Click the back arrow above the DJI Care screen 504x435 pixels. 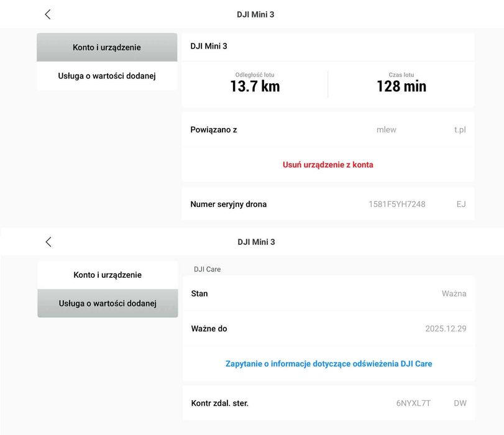(48, 242)
